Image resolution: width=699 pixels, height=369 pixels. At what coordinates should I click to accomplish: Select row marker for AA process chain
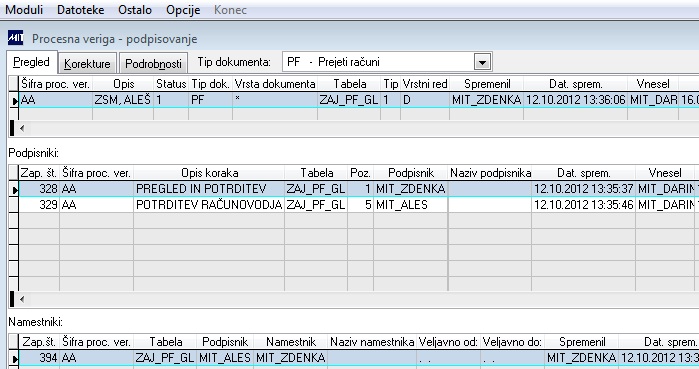(x=14, y=100)
